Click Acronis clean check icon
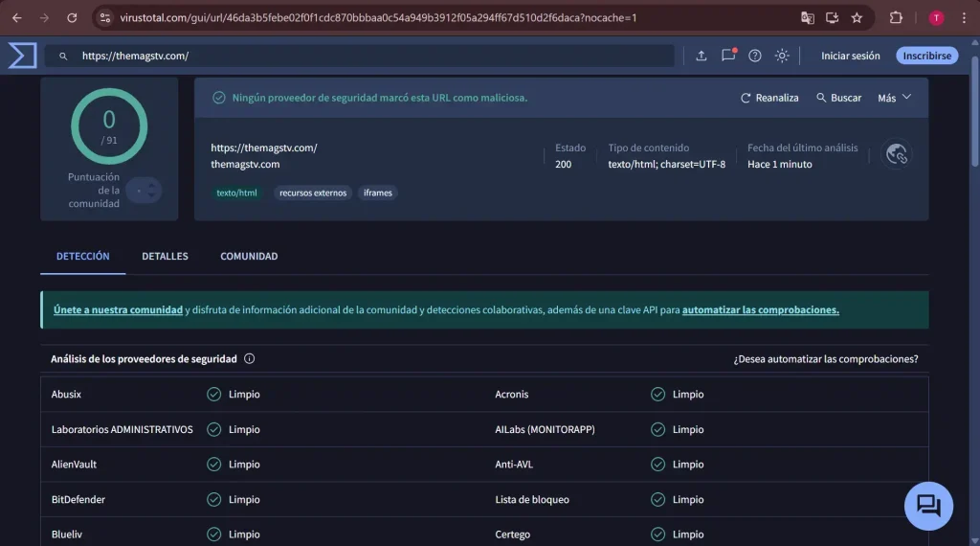The image size is (980, 546). click(x=657, y=394)
